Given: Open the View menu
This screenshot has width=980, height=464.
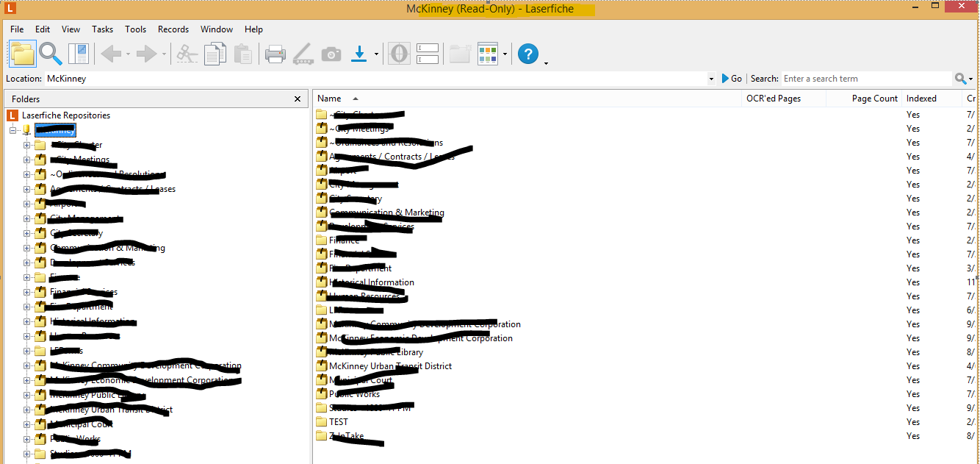Looking at the screenshot, I should click(71, 29).
